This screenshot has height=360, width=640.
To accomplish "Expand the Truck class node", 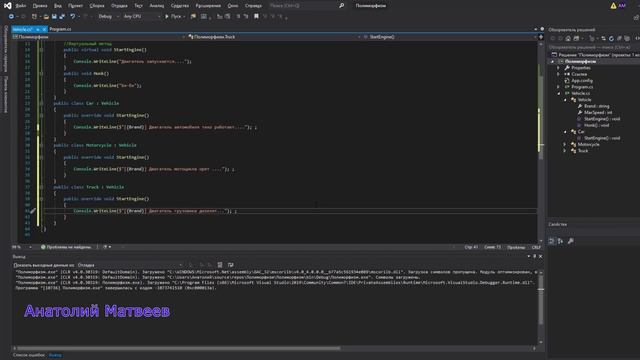I will tap(565, 151).
